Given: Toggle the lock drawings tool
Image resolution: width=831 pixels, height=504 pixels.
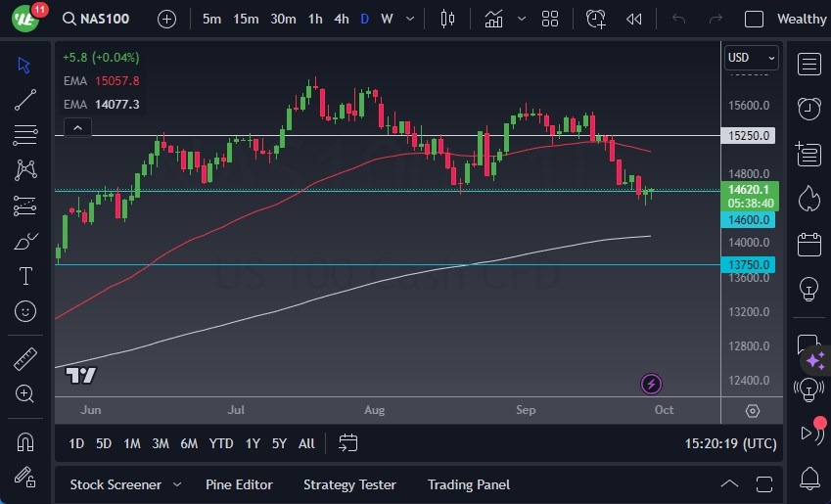Looking at the screenshot, I should tap(25, 477).
